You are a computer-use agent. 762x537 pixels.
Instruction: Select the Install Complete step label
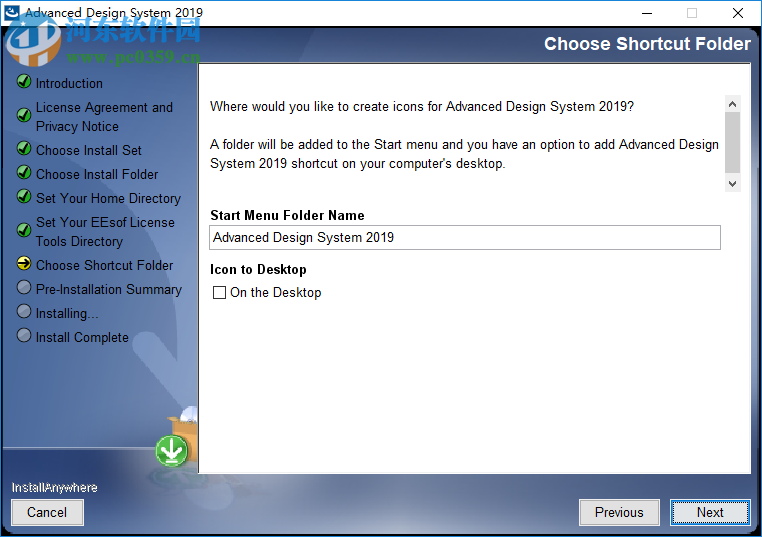[x=82, y=337]
